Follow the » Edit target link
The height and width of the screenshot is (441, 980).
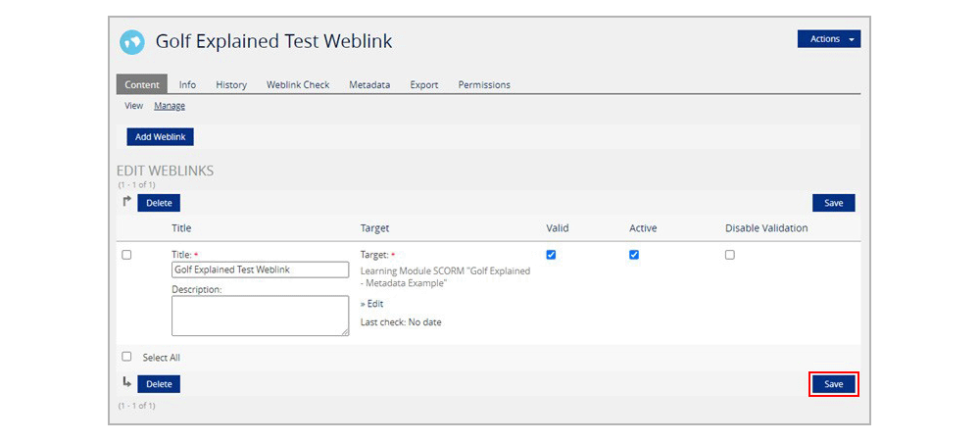(x=371, y=304)
